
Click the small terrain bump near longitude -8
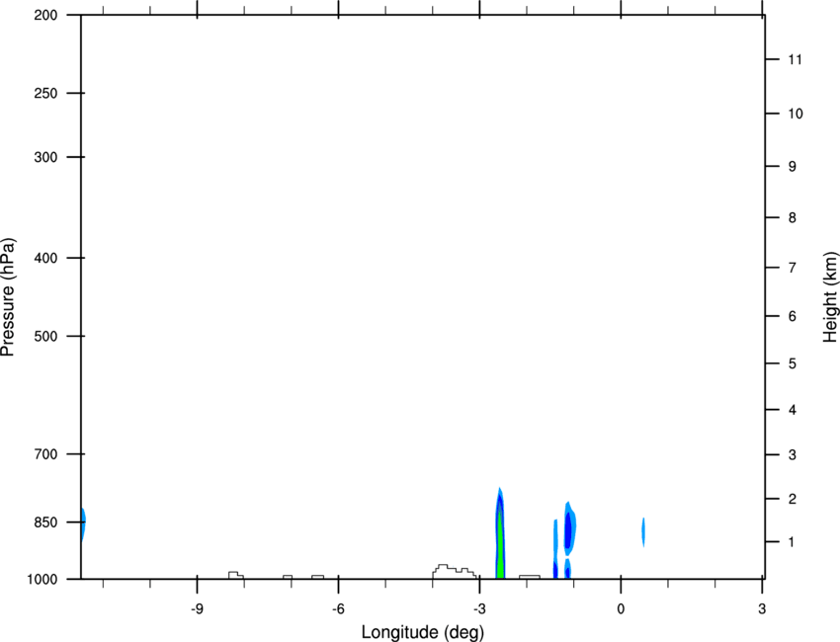click(x=236, y=575)
